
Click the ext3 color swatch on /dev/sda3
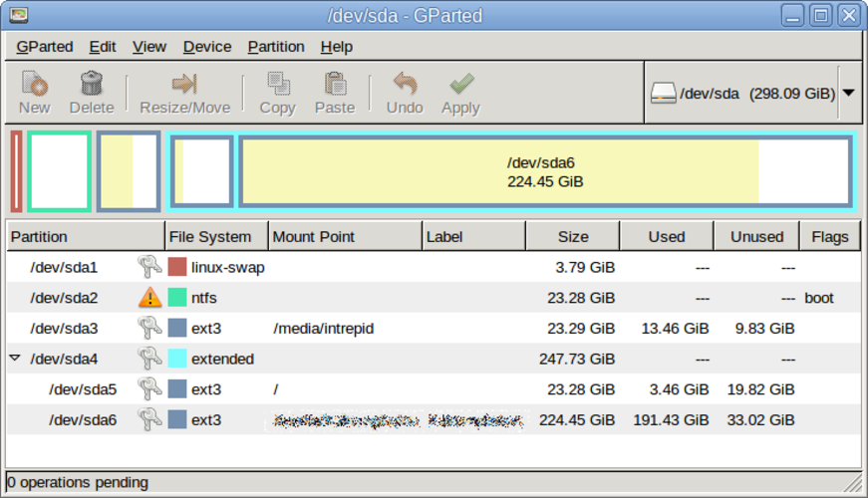coord(177,328)
